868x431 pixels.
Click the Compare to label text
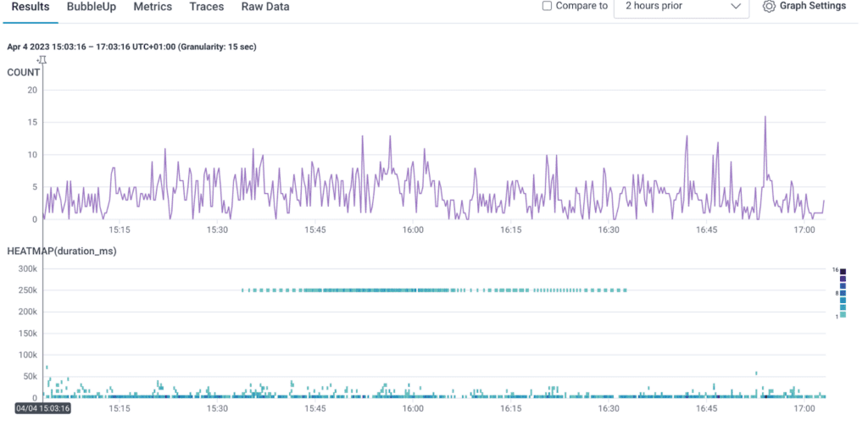click(581, 6)
